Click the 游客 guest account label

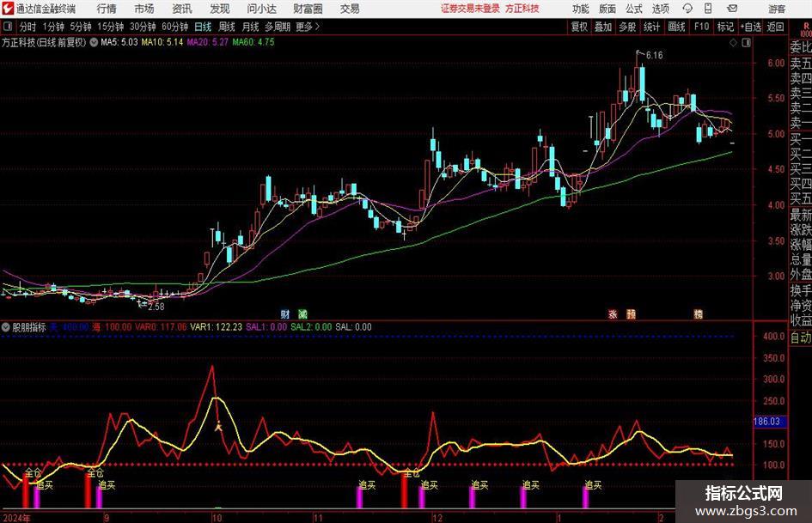(776, 9)
